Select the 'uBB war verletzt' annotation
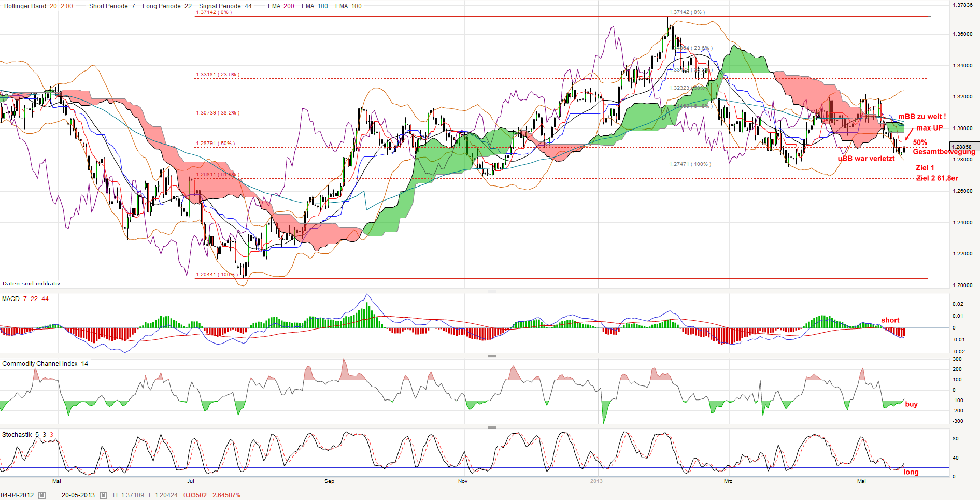Image resolution: width=980 pixels, height=500 pixels. (866, 159)
